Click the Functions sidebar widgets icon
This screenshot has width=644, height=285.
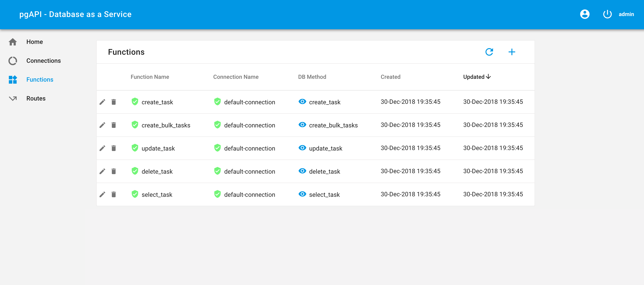tap(13, 80)
